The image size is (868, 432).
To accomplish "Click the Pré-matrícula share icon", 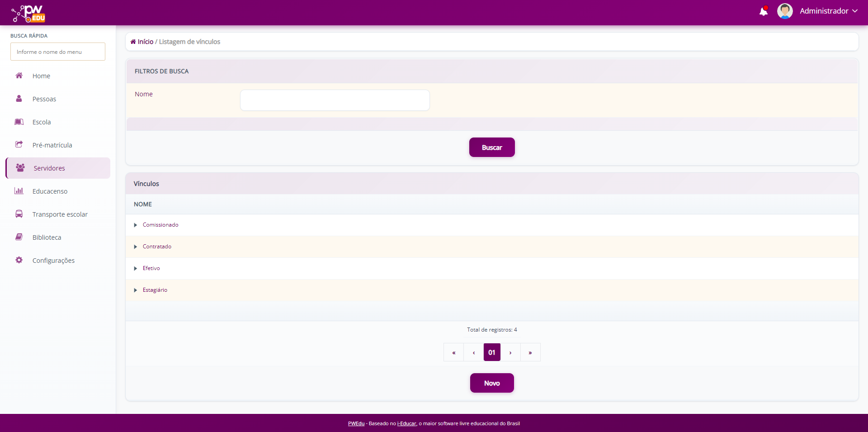I will (19, 145).
